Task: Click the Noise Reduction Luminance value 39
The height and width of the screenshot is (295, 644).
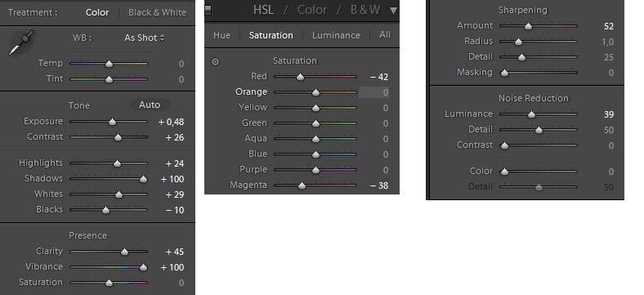Action: (609, 114)
